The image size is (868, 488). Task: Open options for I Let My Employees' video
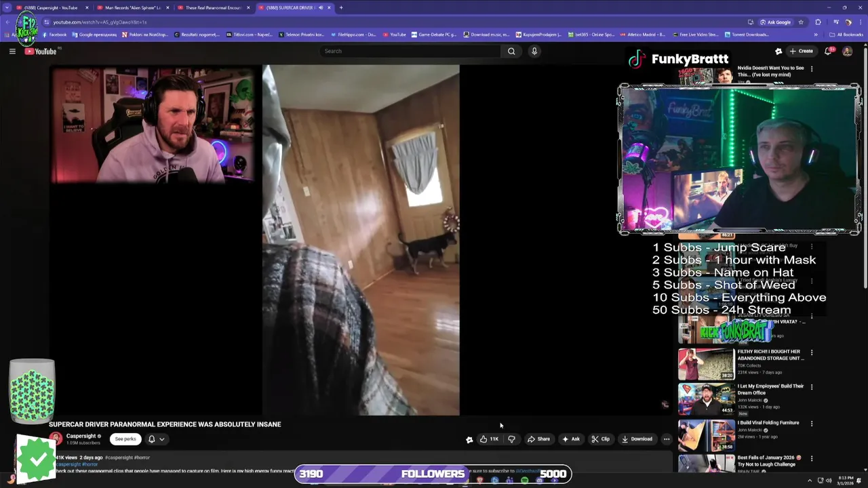pos(812,387)
